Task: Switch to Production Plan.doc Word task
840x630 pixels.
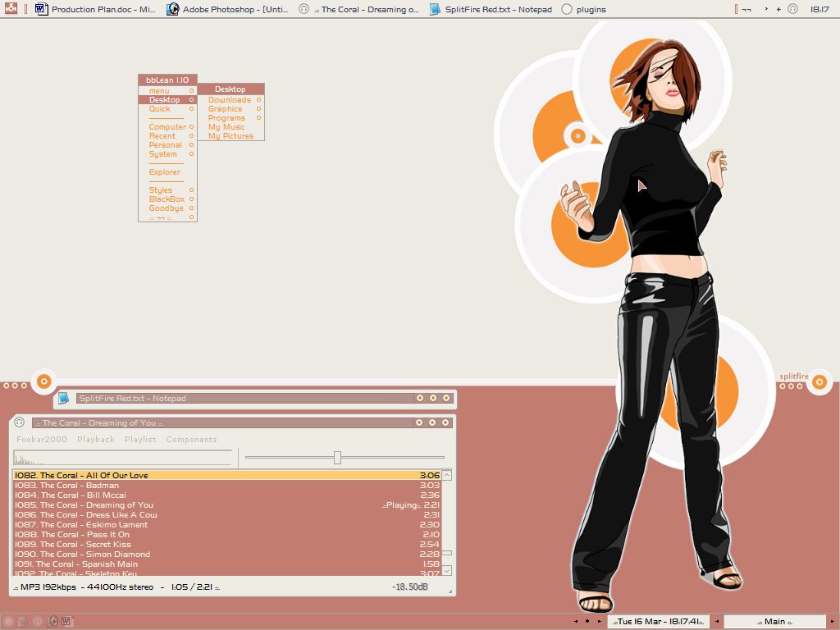Action: click(x=95, y=9)
